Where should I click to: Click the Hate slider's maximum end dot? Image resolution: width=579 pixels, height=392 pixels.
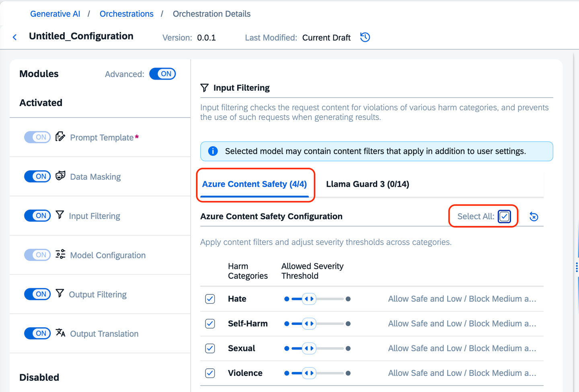348,299
